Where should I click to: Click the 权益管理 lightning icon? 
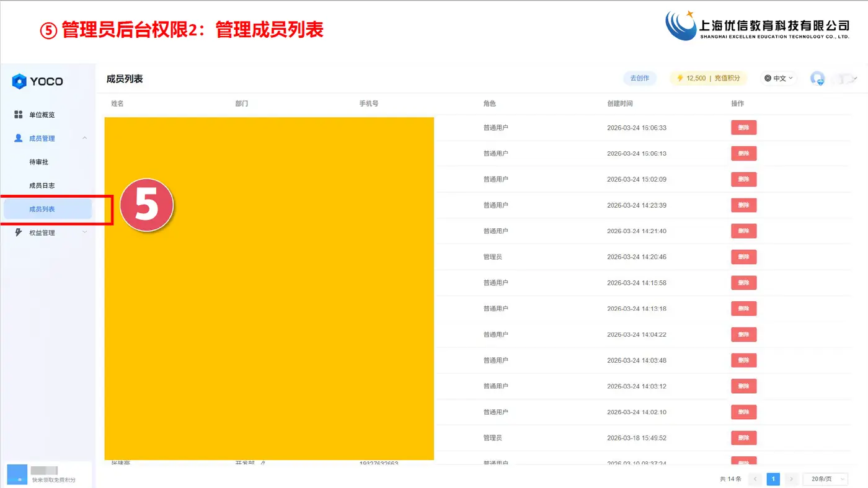(19, 233)
